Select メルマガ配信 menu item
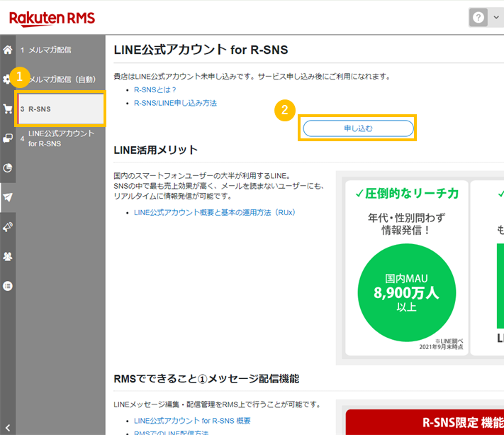This screenshot has width=504, height=435. pos(50,50)
